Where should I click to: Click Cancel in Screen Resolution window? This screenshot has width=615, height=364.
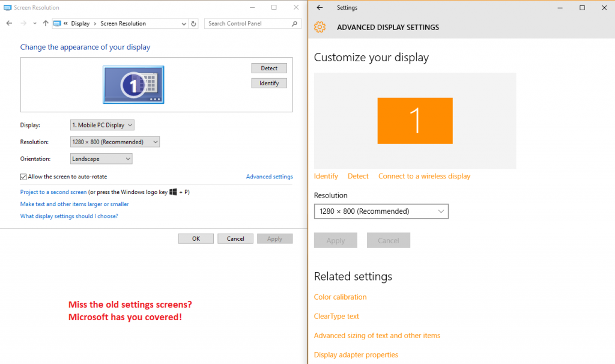tap(235, 238)
